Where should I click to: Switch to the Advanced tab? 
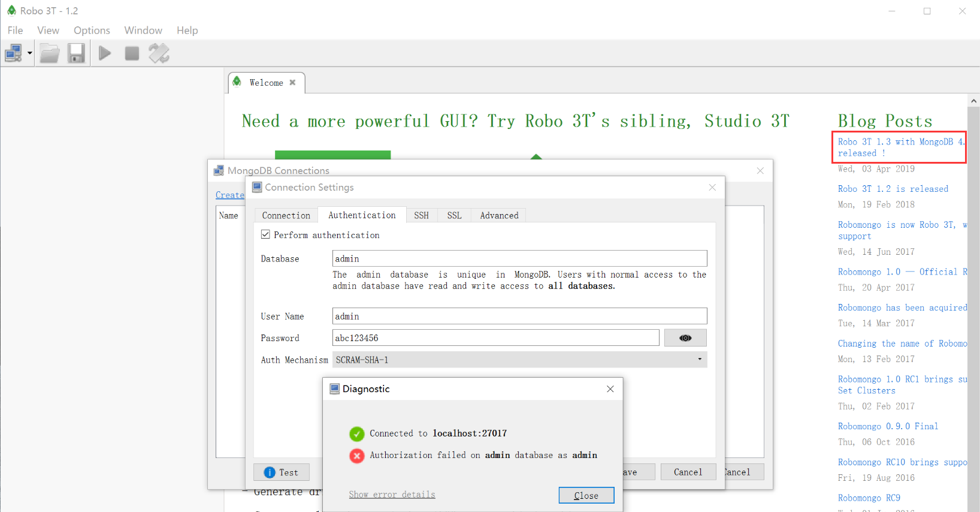coord(499,215)
